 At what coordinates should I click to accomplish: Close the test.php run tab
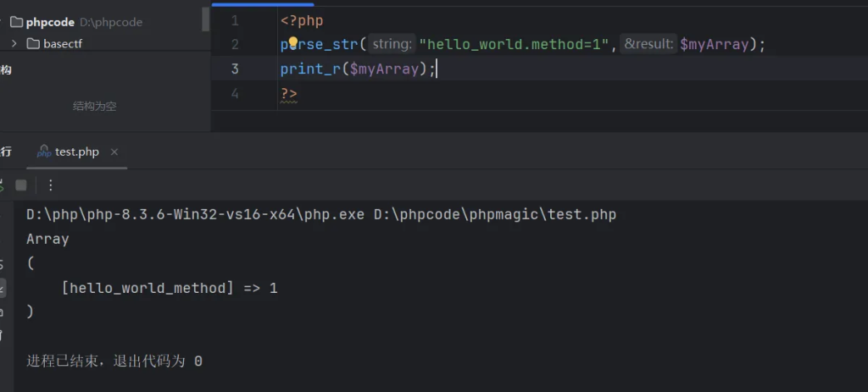(114, 152)
